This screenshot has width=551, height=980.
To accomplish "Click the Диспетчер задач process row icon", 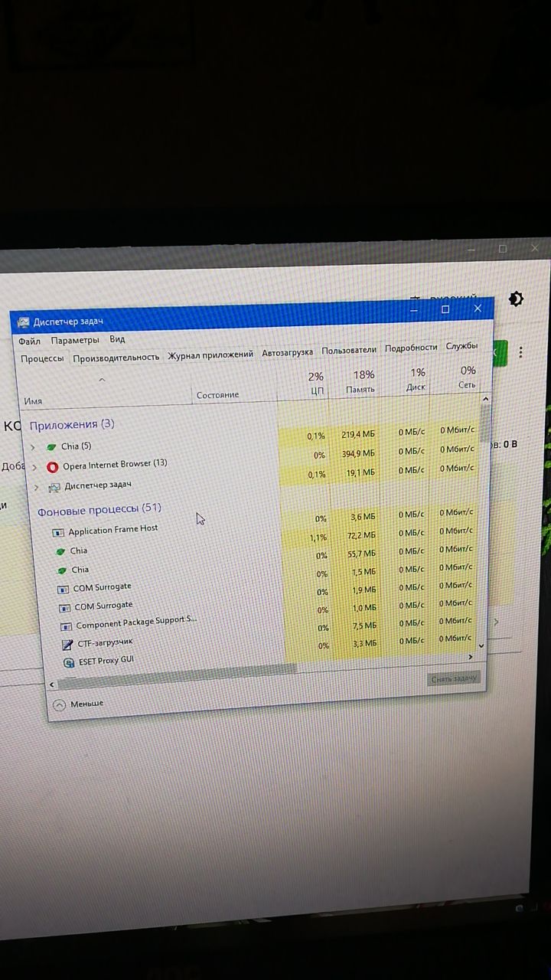I will pyautogui.click(x=54, y=488).
